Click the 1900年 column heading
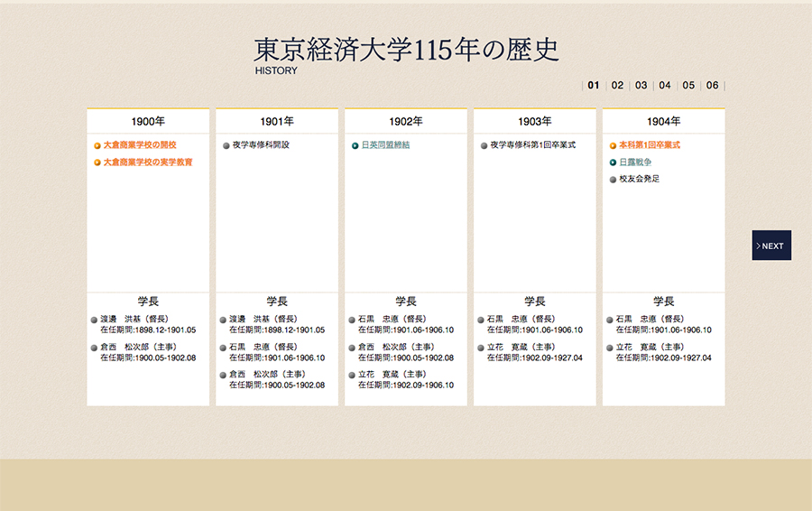Image resolution: width=812 pixels, height=511 pixels. (148, 121)
